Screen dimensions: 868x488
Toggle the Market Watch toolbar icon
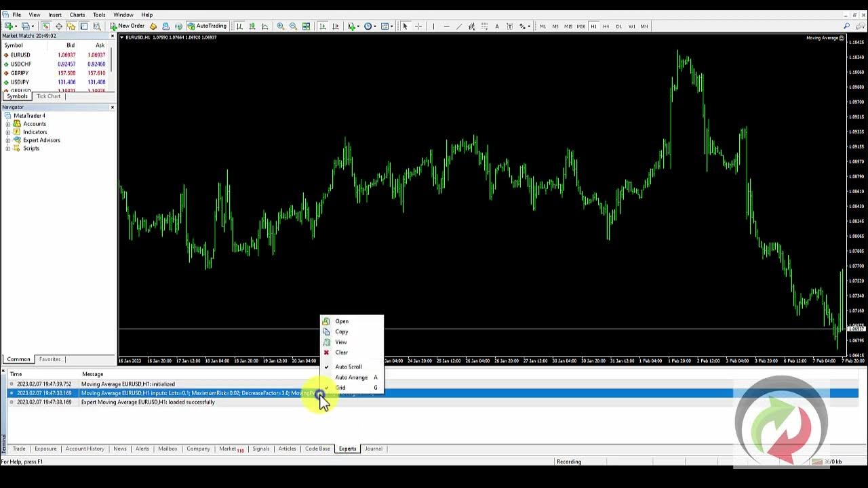[x=46, y=26]
